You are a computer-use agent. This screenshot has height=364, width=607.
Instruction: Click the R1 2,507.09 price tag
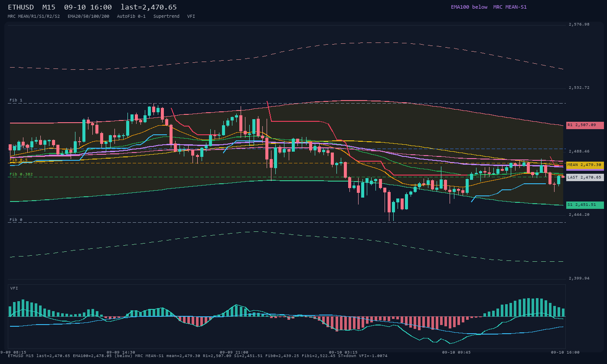point(585,125)
